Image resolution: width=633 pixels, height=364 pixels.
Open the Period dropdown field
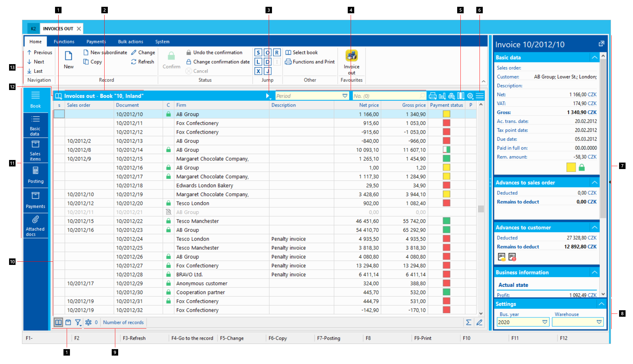coord(345,96)
